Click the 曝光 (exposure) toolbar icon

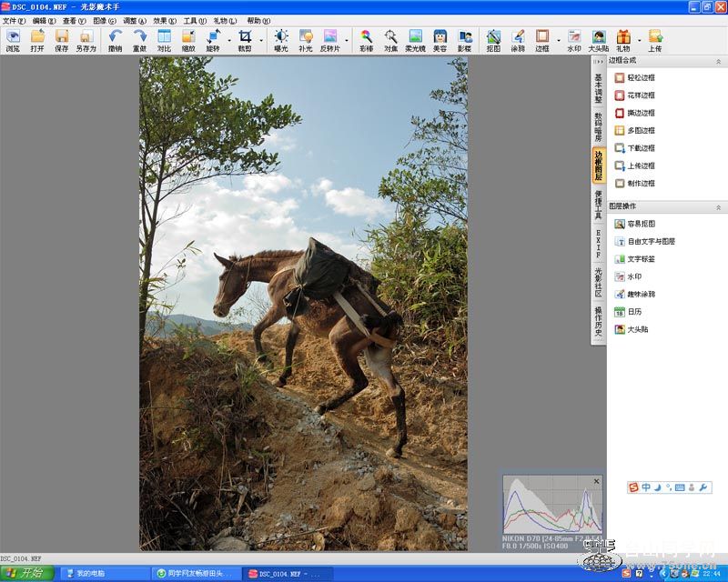(280, 40)
